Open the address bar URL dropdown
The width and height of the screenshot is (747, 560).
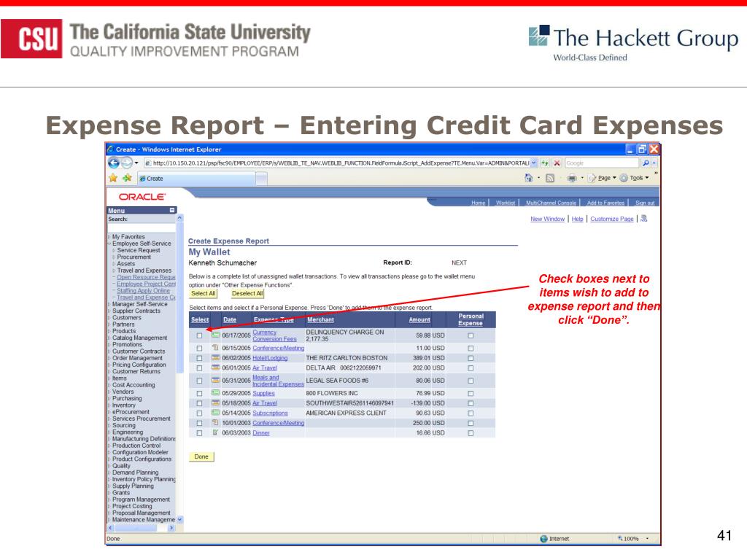point(533,163)
